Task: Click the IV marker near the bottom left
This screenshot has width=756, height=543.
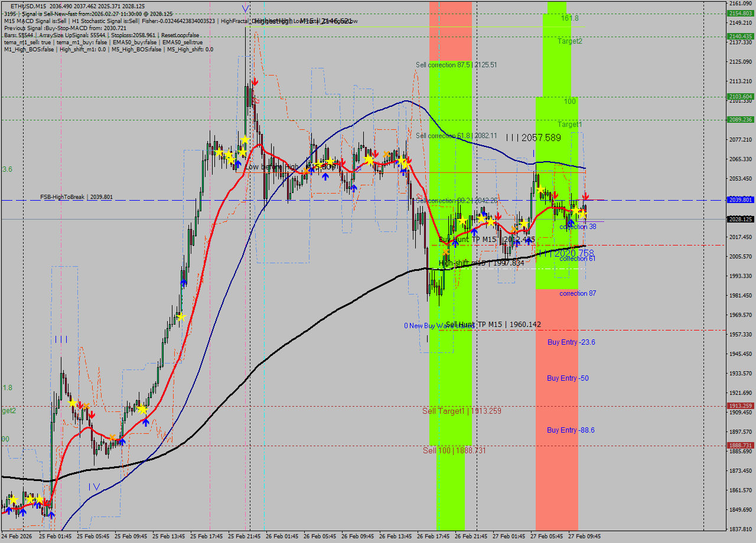Action: point(93,485)
